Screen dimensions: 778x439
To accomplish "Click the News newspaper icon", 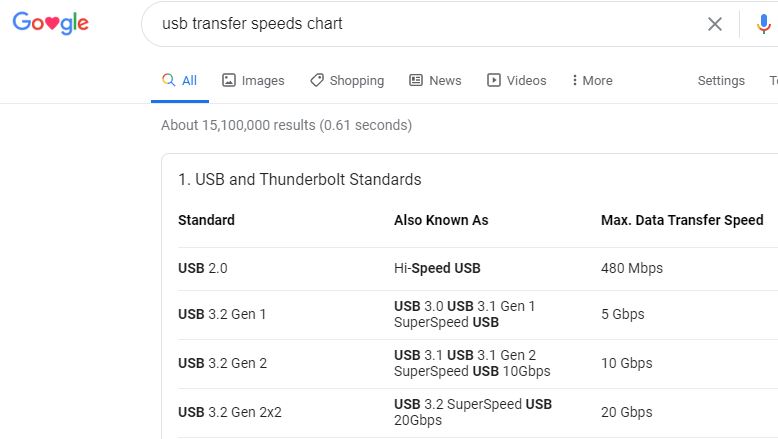I will click(416, 80).
